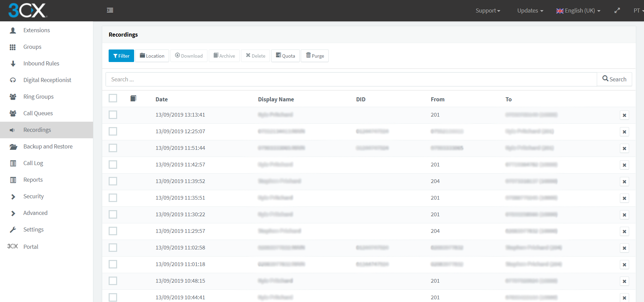Tick the select-all checkbox in table header
Screen dimensions: 644x302
113,98
